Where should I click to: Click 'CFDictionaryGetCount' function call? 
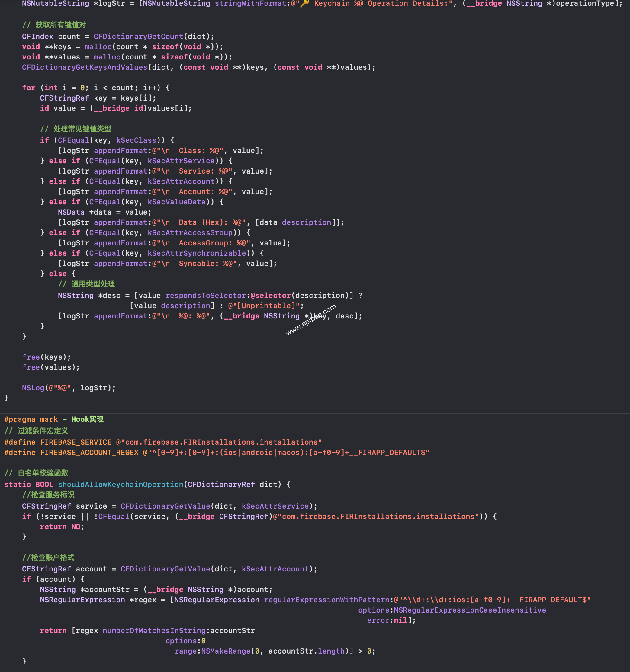(x=138, y=37)
